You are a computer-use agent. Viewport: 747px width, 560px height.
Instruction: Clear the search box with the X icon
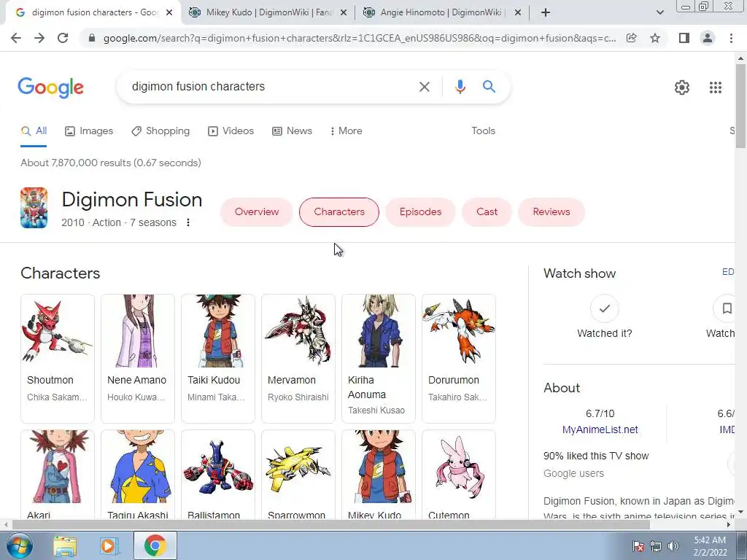coord(424,87)
